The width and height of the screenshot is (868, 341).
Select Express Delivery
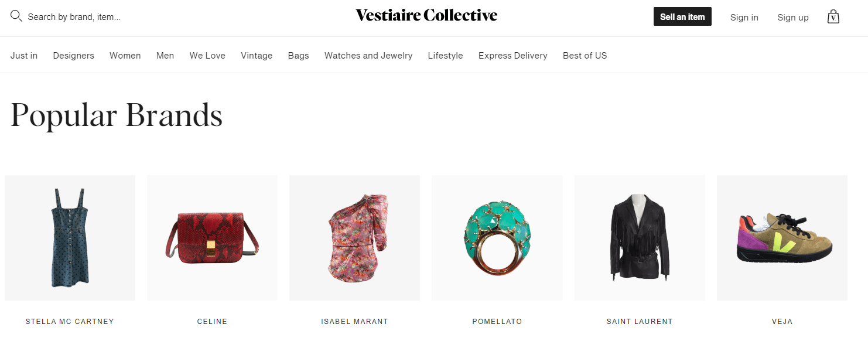(x=512, y=55)
